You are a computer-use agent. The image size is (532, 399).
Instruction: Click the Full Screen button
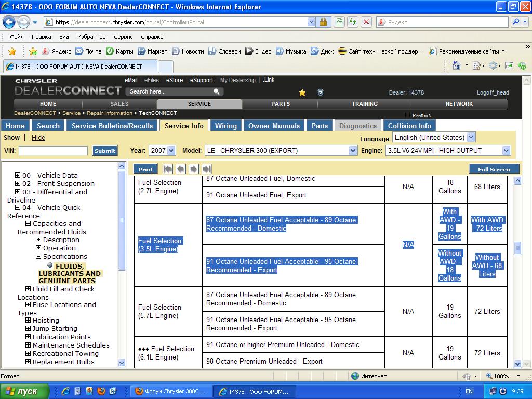click(x=494, y=169)
